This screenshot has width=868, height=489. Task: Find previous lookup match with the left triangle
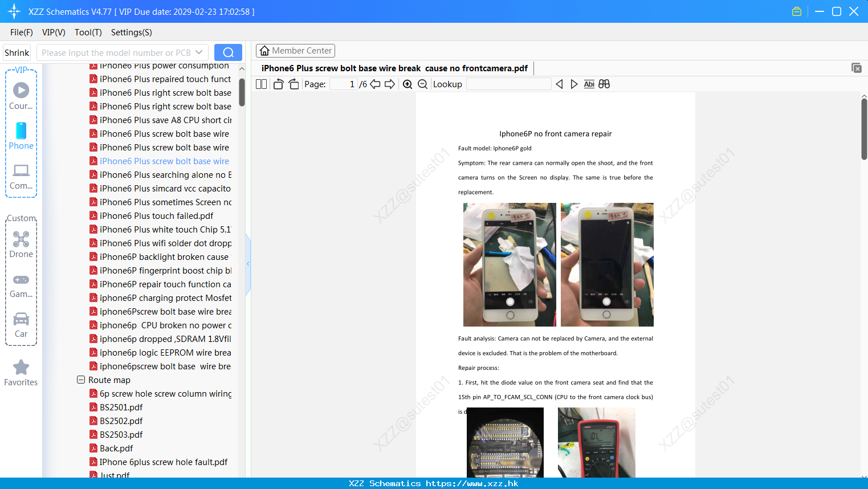coord(559,84)
